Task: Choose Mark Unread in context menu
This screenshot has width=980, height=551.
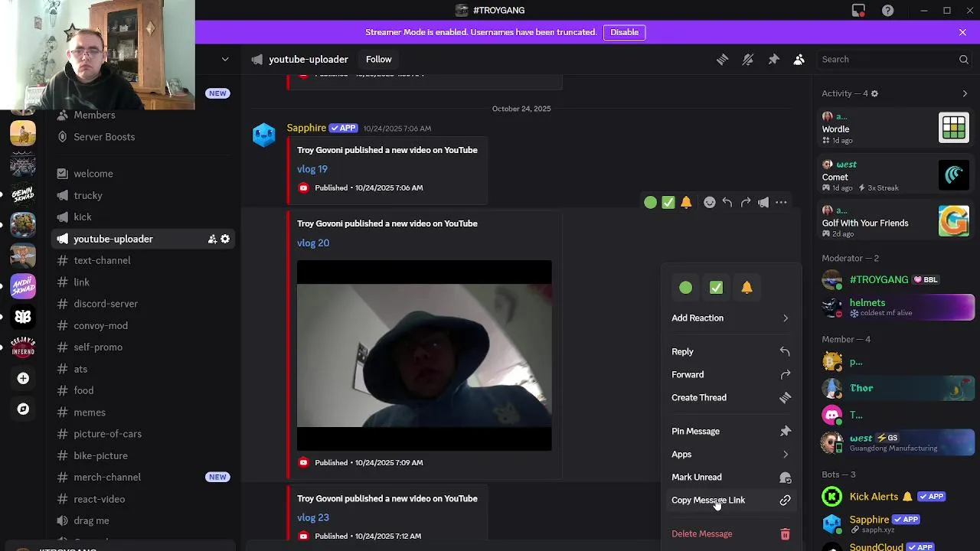Action: pyautogui.click(x=731, y=477)
